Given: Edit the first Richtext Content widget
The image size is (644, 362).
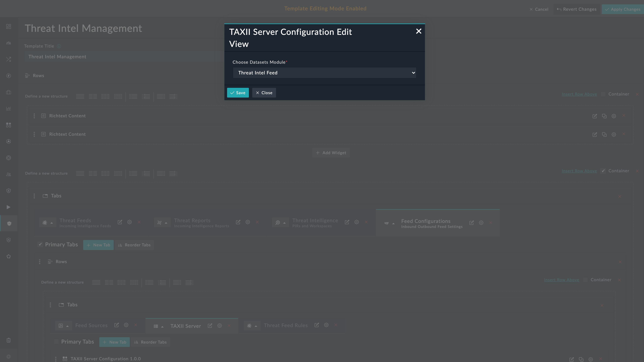Looking at the screenshot, I should click(595, 116).
